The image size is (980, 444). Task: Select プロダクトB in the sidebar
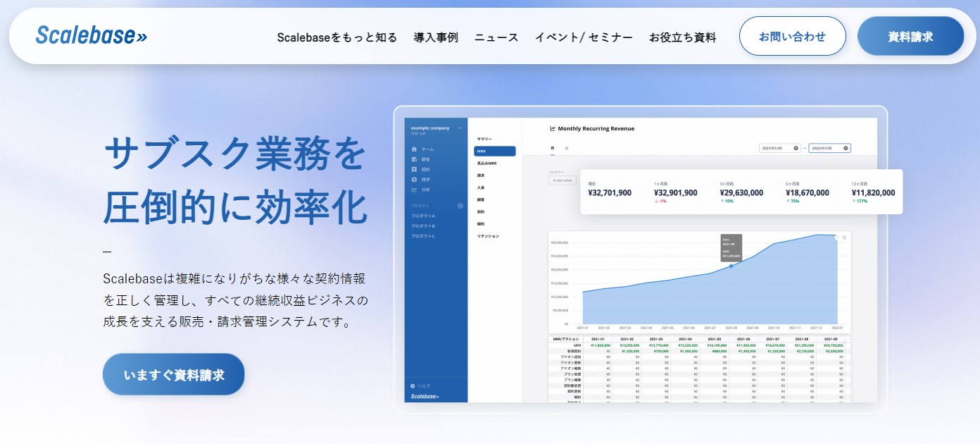click(423, 226)
